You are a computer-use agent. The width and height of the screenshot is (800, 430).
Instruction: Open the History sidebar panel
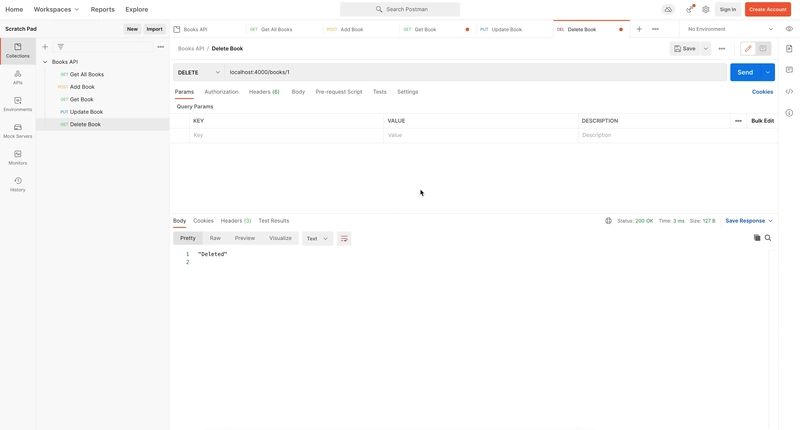point(18,185)
